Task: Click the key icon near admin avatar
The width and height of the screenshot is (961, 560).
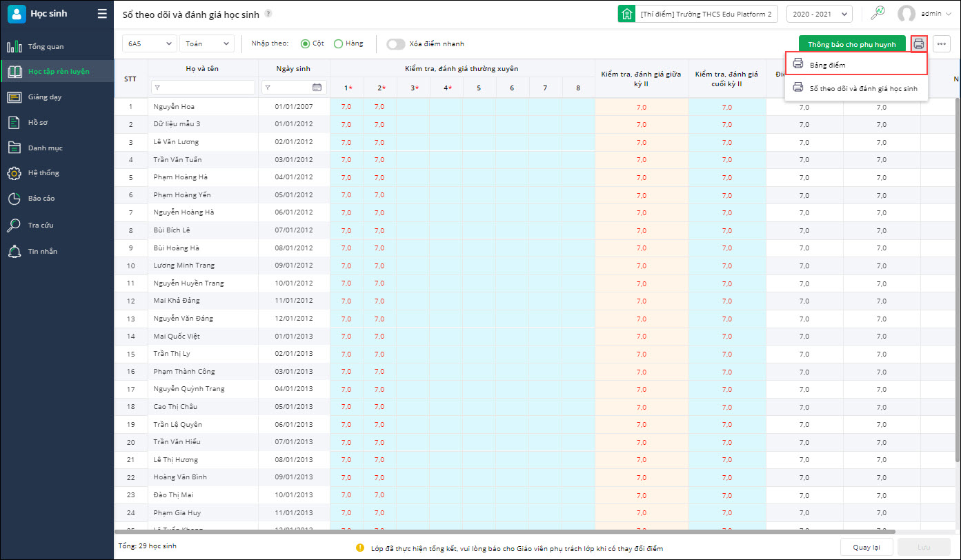Action: click(878, 13)
